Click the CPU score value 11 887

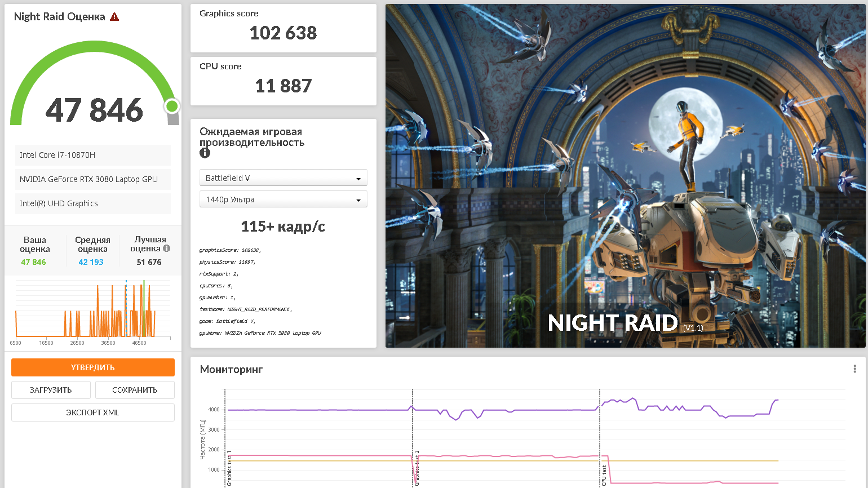click(284, 86)
